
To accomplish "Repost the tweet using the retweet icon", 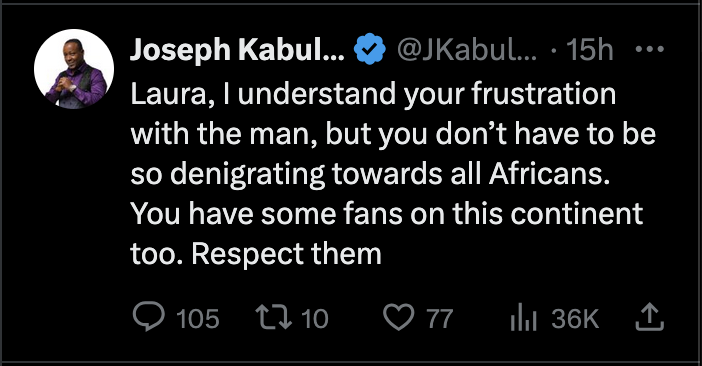I will [x=273, y=318].
